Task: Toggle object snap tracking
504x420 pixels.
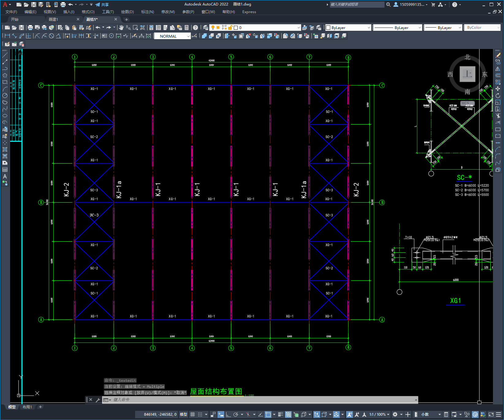Action: pos(260,414)
